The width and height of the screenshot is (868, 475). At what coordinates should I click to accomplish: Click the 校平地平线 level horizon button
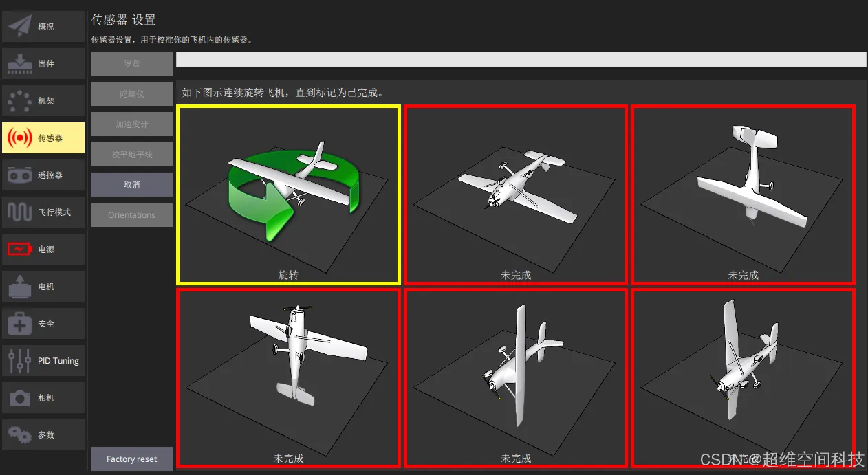coord(132,154)
